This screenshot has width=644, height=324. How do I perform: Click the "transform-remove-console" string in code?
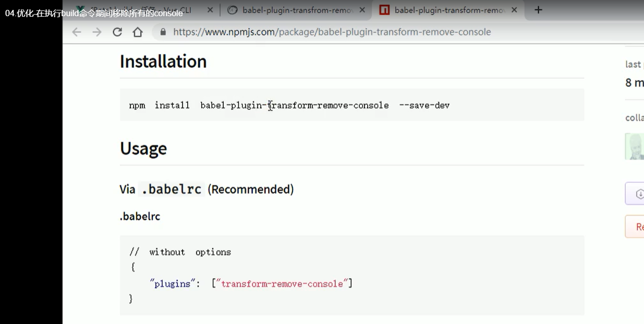coord(282,284)
